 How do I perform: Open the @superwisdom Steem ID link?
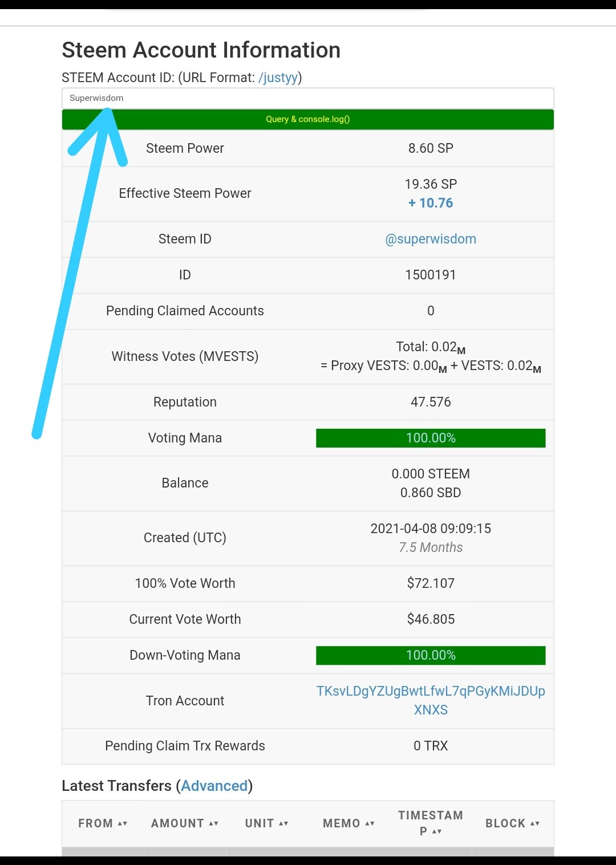(x=431, y=239)
